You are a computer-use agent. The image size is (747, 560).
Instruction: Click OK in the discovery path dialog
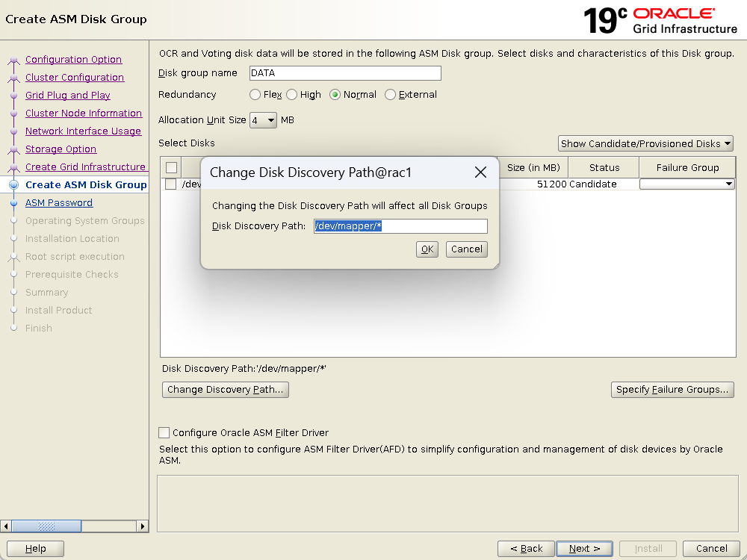[x=427, y=249]
